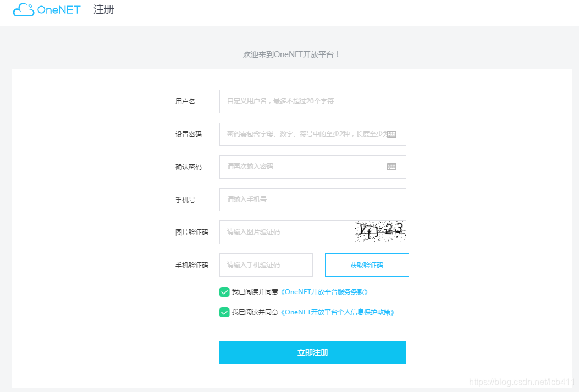Focus the 确认密码 input field
Viewport: 579px width, 392px height.
coord(313,167)
